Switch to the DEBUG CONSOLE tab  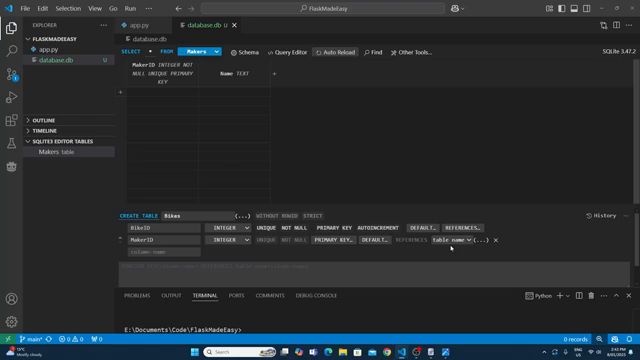tap(316, 296)
